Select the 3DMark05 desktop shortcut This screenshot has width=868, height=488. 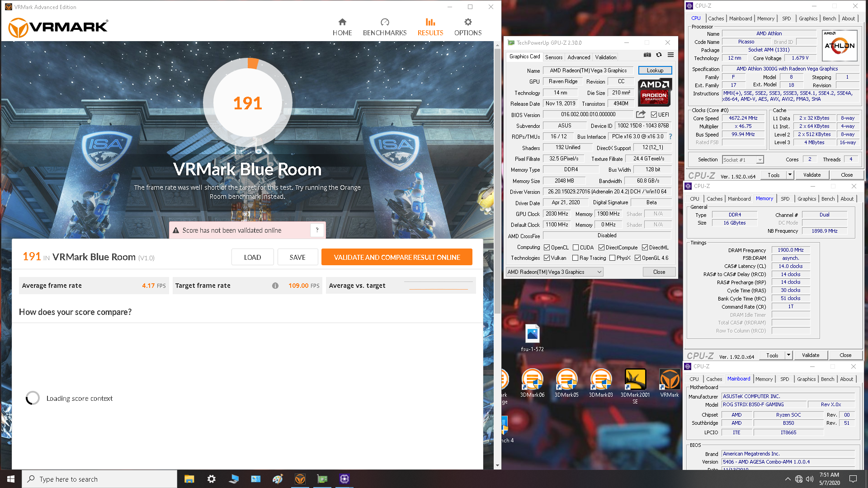coord(566,383)
